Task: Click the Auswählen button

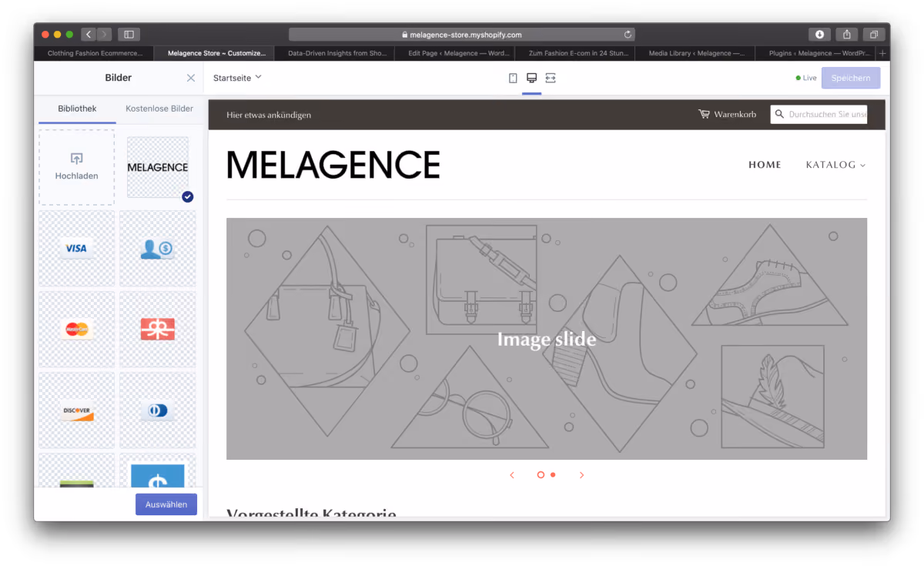Action: coord(166,504)
